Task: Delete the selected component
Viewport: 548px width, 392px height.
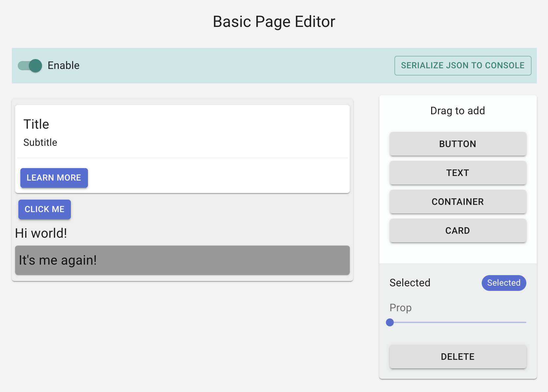Action: point(457,357)
